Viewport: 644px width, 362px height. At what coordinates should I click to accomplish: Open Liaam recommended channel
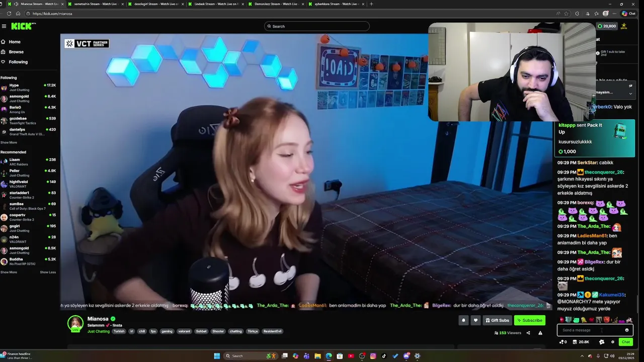pyautogui.click(x=28, y=162)
